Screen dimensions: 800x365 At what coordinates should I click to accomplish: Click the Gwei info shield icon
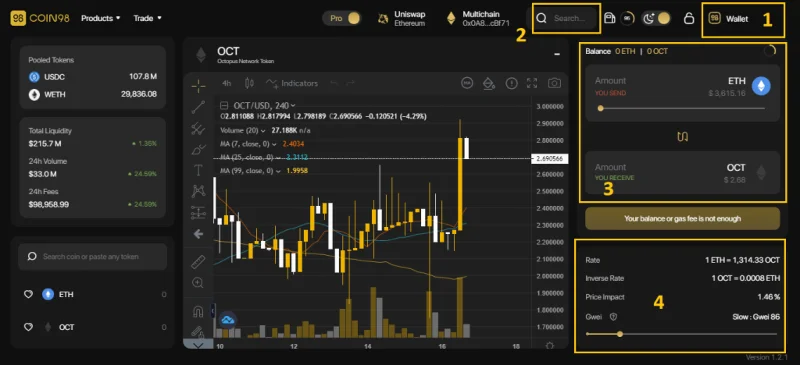tap(614, 317)
